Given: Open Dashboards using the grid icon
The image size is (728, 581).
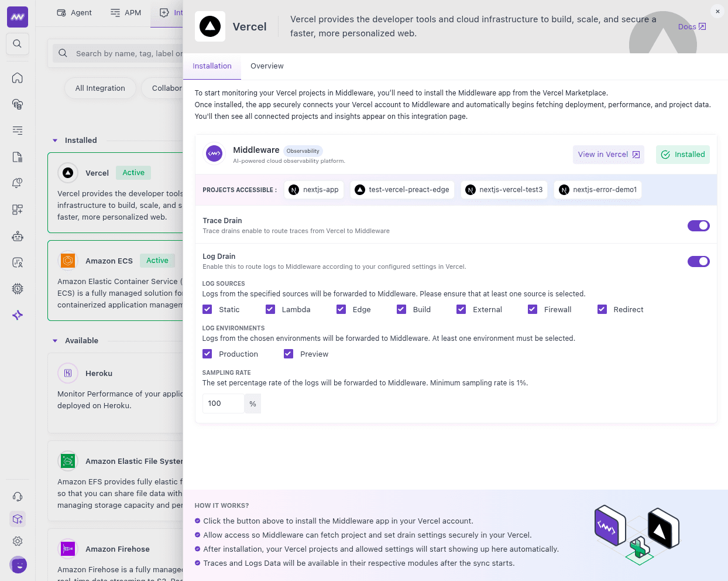Looking at the screenshot, I should [18, 209].
